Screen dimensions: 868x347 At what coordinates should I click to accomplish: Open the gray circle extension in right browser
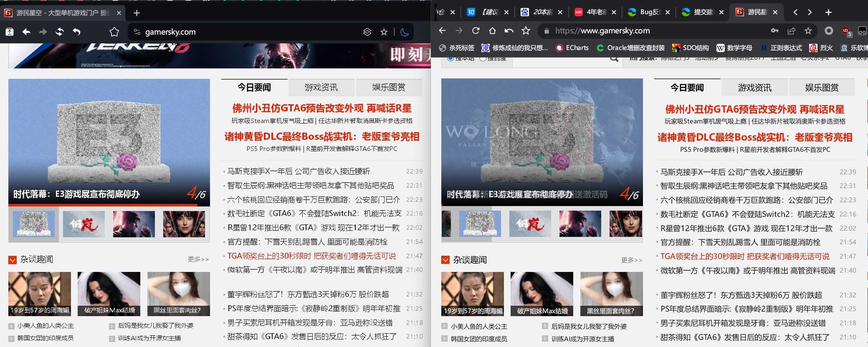pyautogui.click(x=829, y=30)
